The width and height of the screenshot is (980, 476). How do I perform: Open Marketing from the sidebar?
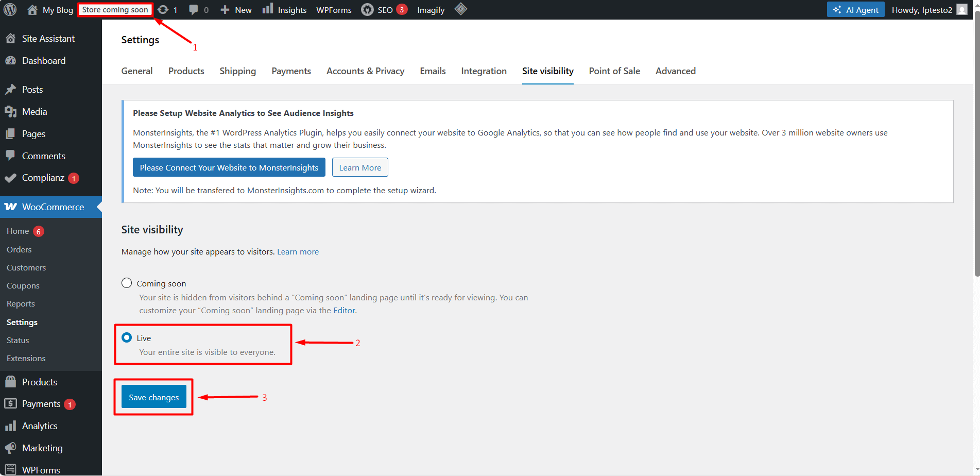tap(42, 448)
